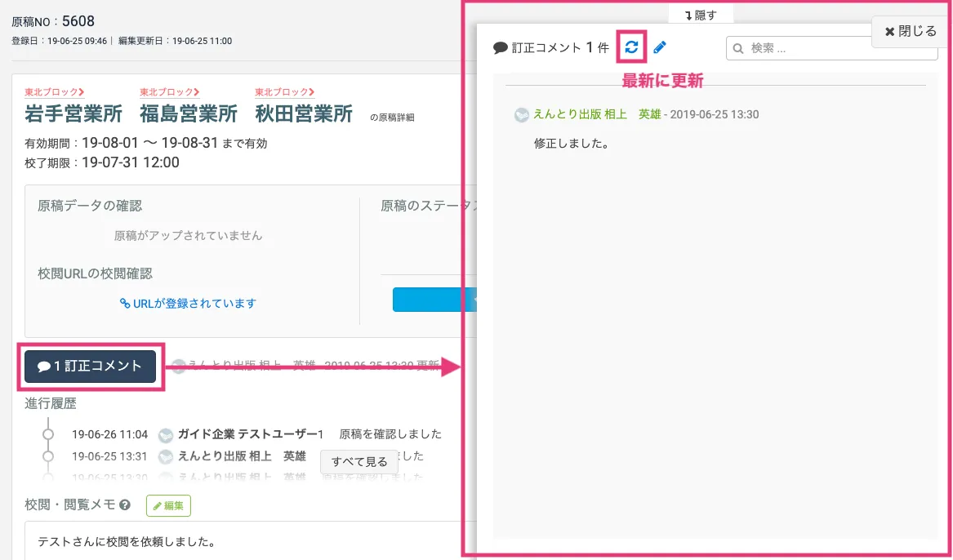Open the blue status dropdown button
The width and height of the screenshot is (953, 560).
(434, 300)
